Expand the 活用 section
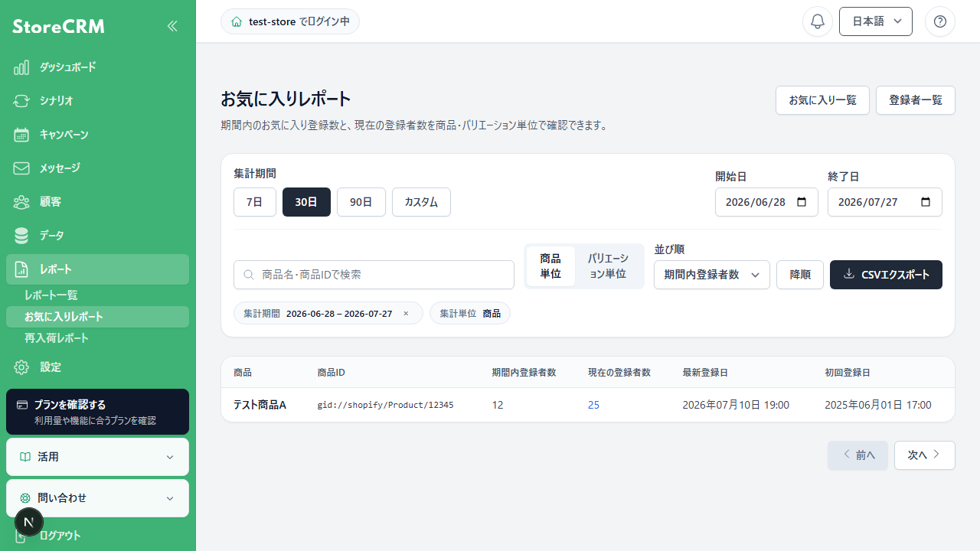Image resolution: width=980 pixels, height=551 pixels. coord(97,457)
